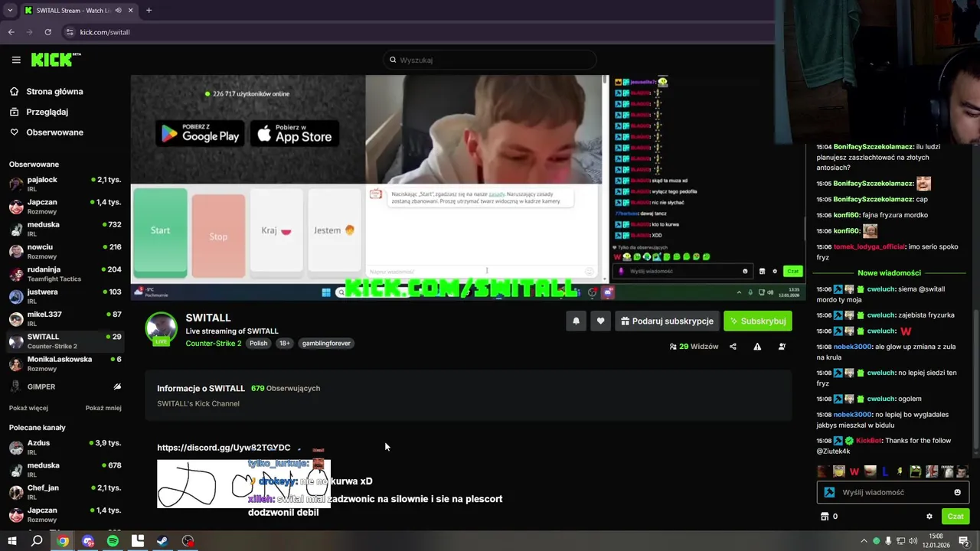Screen dimensions: 980x551
Task: Select SWITALL channel in sidebar
Action: click(x=65, y=341)
